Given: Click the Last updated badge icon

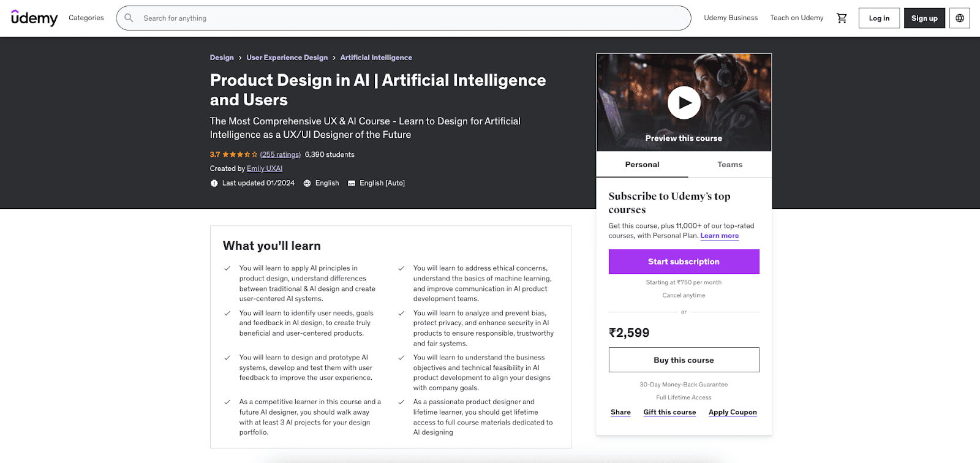Looking at the screenshot, I should coord(214,183).
